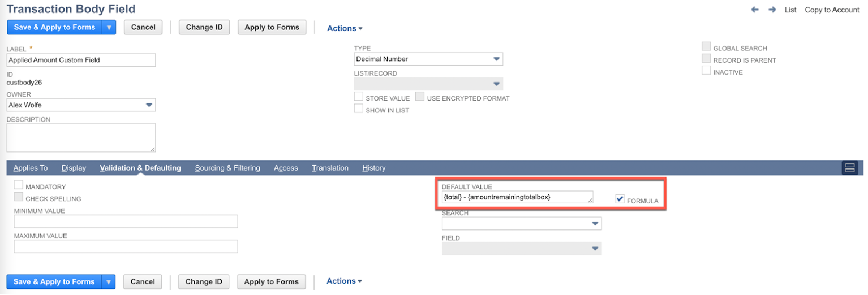
Task: Tick the Store Value checkbox
Action: [x=359, y=97]
